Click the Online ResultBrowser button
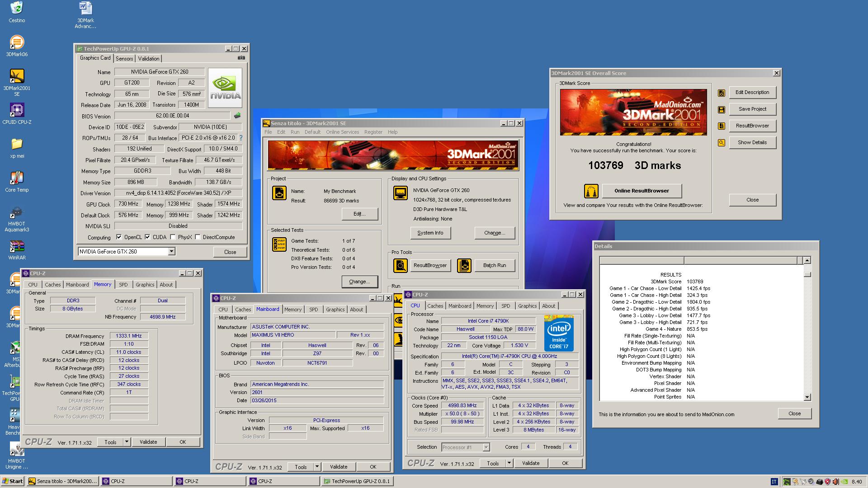Image resolution: width=868 pixels, height=488 pixels. coord(642,191)
